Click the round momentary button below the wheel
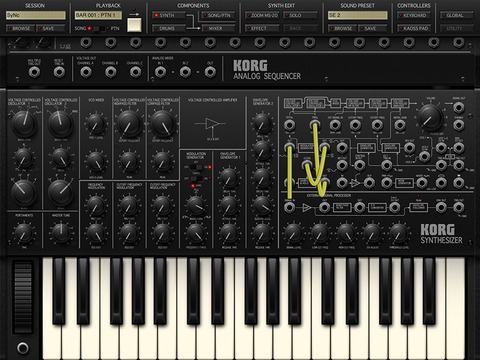Viewport: 480px width, 360px height. coord(23,348)
